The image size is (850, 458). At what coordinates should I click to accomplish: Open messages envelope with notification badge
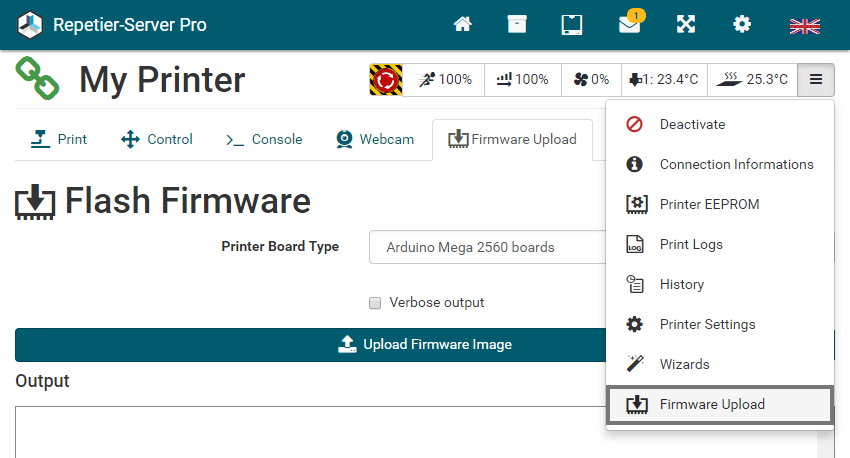pyautogui.click(x=631, y=22)
